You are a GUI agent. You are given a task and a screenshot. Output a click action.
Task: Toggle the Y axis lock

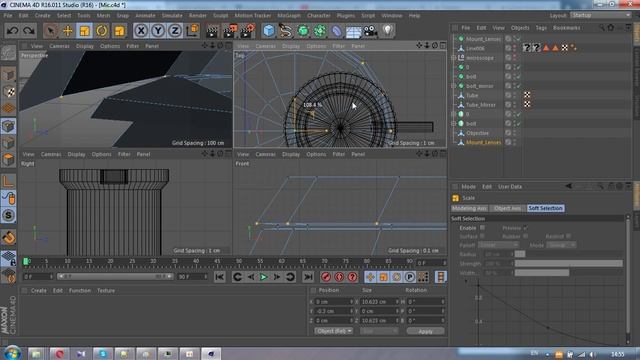pyautogui.click(x=158, y=31)
